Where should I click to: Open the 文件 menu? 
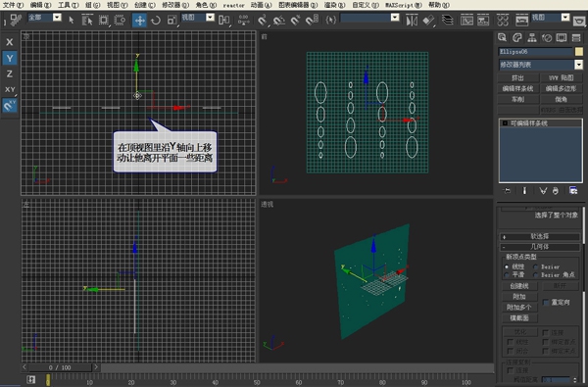coord(13,5)
